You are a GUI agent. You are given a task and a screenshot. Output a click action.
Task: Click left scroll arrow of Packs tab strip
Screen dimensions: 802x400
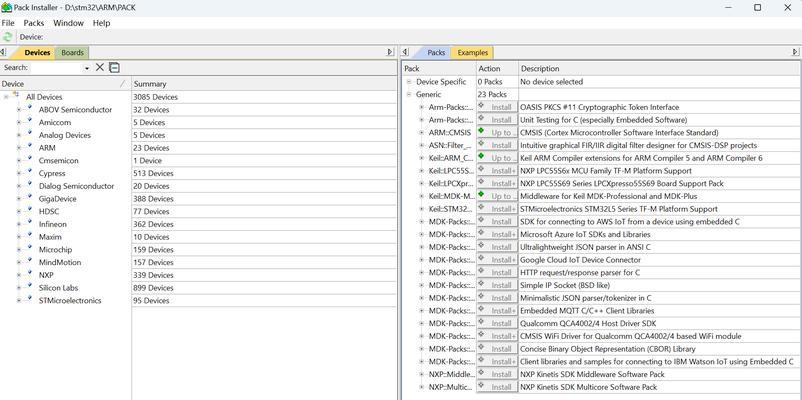405,52
